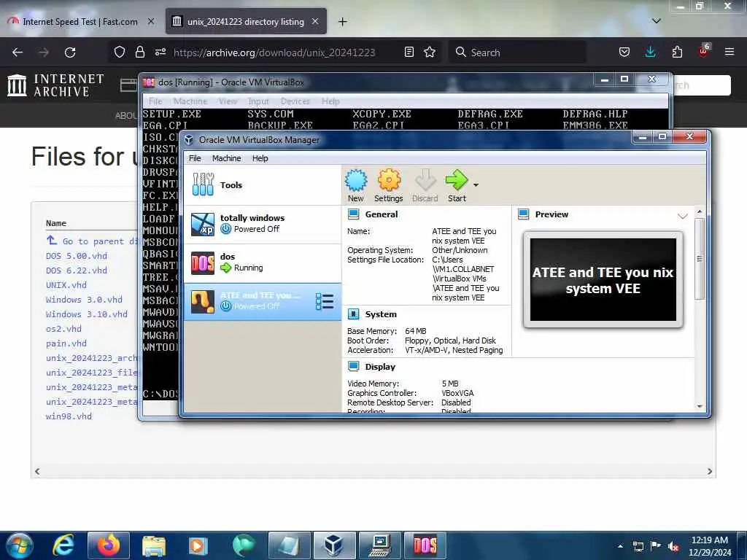Select the 'dos' running virtual machine

click(263, 262)
